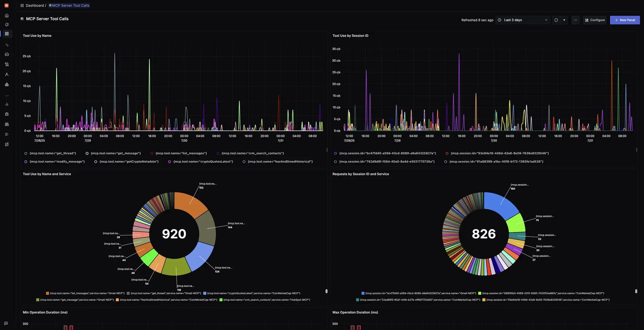Viewport: 644px width, 330px height.
Task: Create a panel with New Panel button
Action: pos(625,20)
